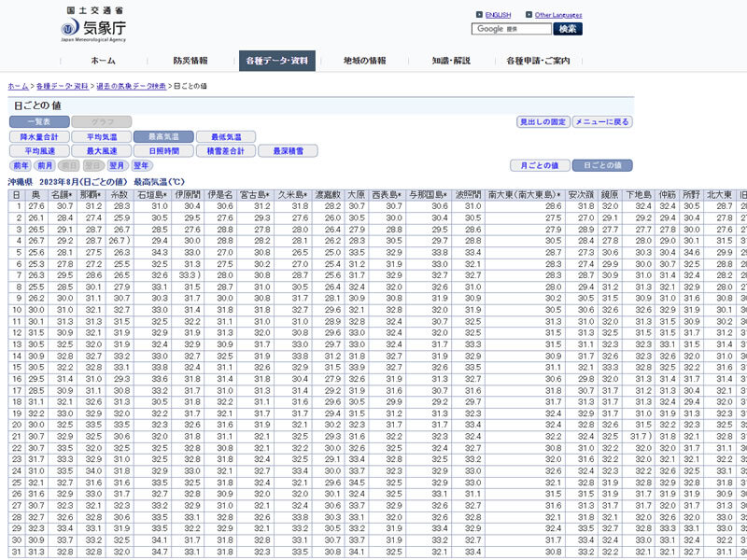Click the 検索 search button
The image size is (747, 560).
[568, 29]
